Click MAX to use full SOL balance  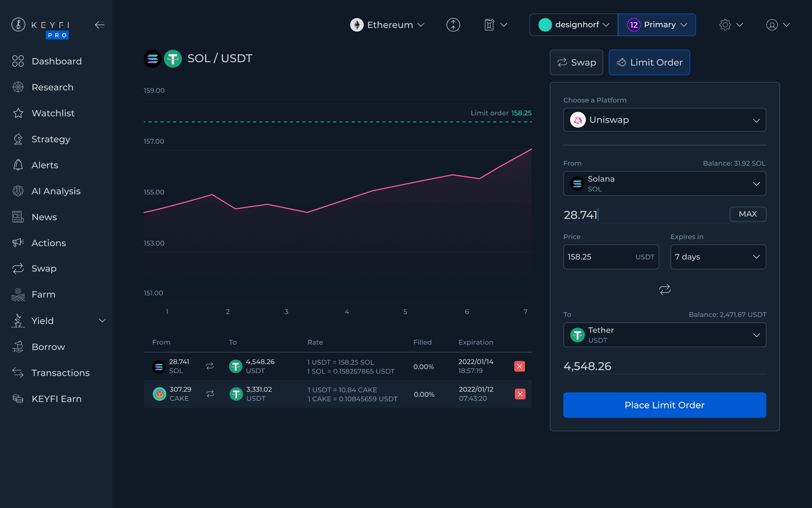click(748, 214)
